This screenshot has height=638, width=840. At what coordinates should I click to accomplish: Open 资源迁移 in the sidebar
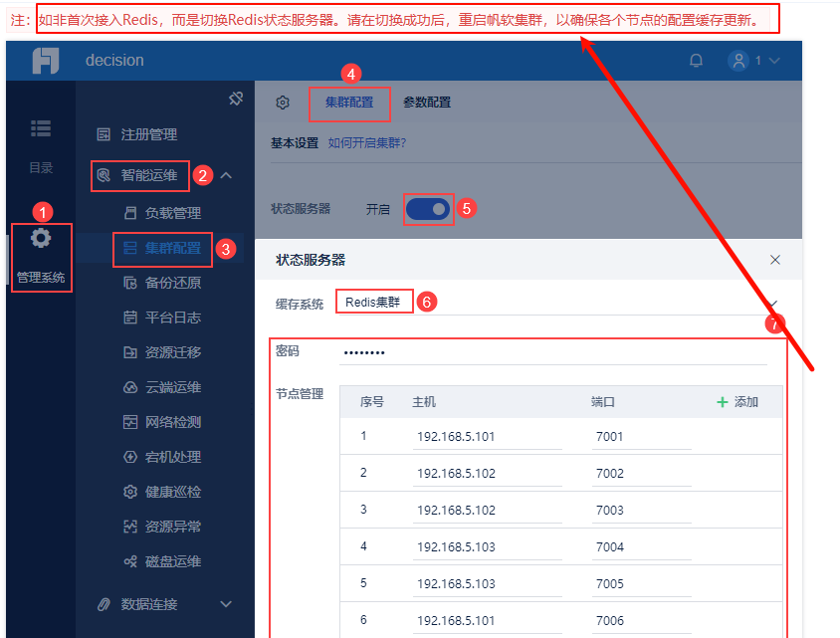click(x=173, y=352)
